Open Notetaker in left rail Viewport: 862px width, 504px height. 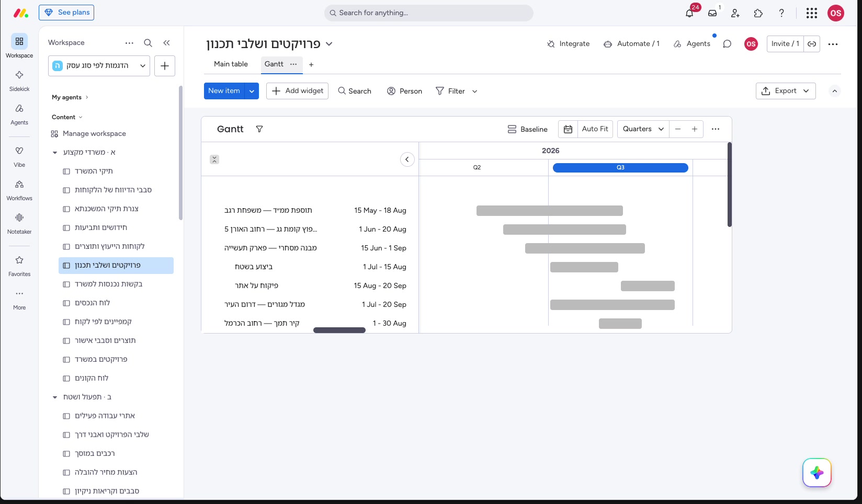click(19, 223)
